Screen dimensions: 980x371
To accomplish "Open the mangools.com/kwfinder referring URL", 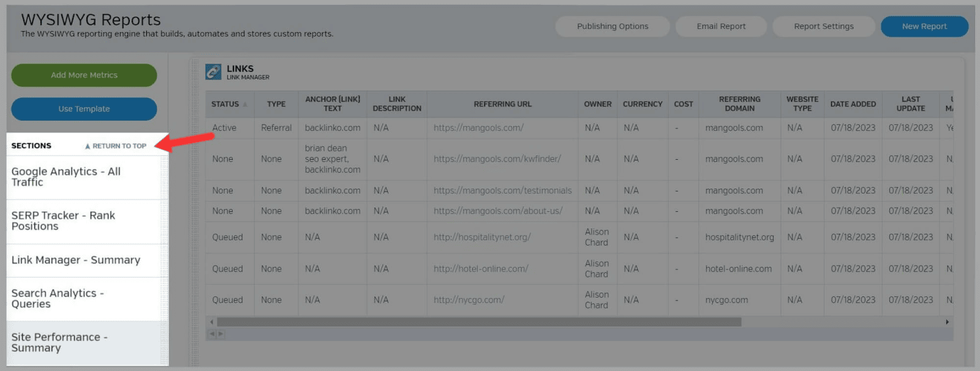I will (x=497, y=159).
